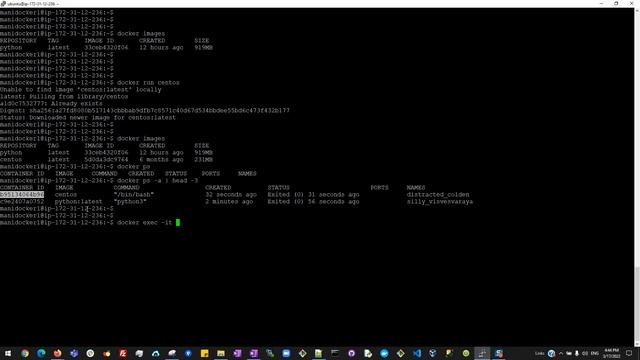Open the Zoom taskbar icon
The height and width of the screenshot is (360, 640).
click(286, 353)
